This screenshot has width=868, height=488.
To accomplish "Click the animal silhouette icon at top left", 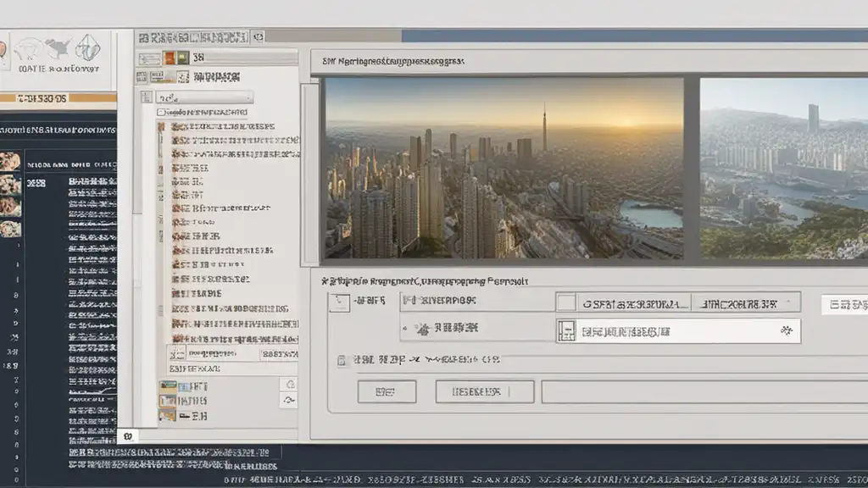I will click(x=58, y=47).
